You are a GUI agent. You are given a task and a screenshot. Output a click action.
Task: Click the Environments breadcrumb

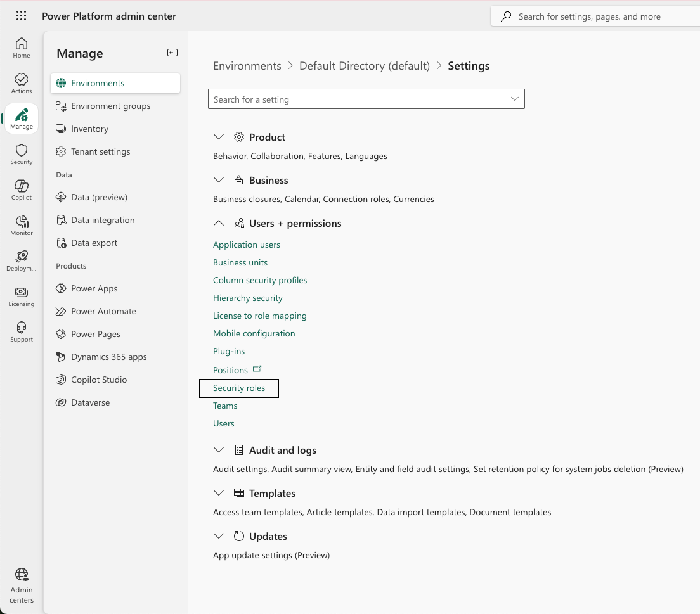coord(247,66)
